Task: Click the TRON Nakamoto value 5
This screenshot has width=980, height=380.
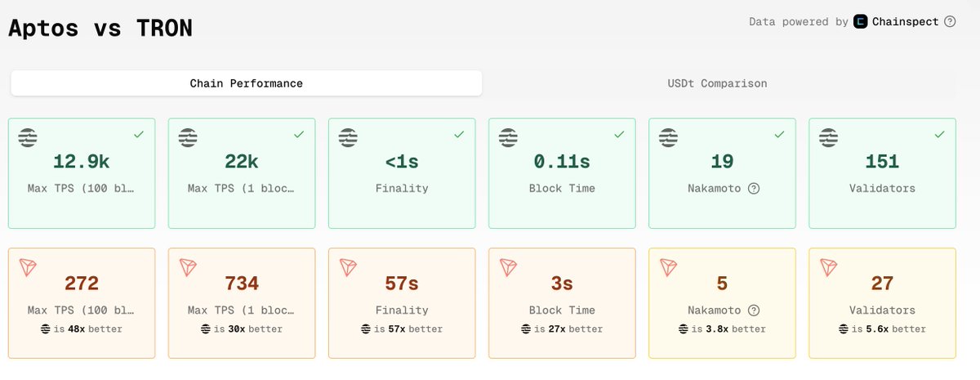Action: coord(722,284)
